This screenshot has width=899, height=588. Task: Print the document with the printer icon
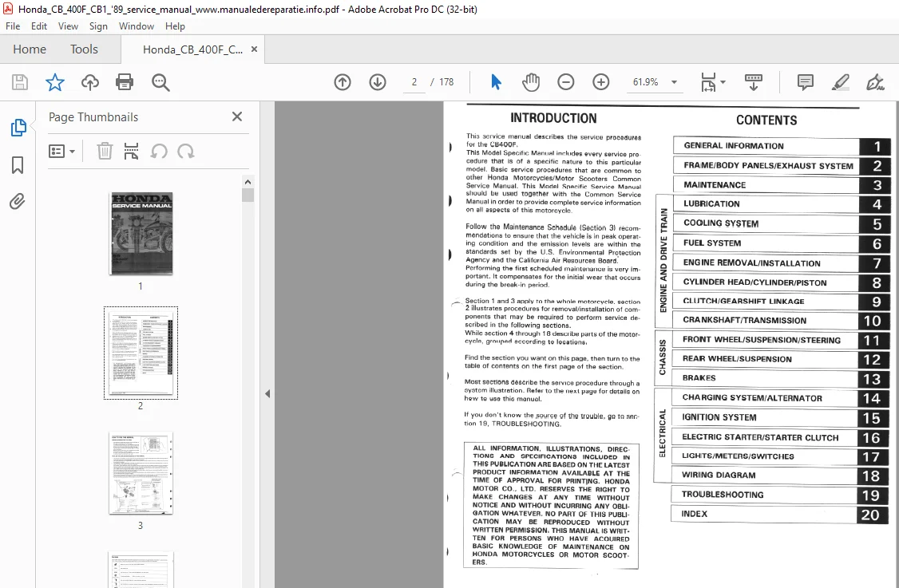[125, 82]
